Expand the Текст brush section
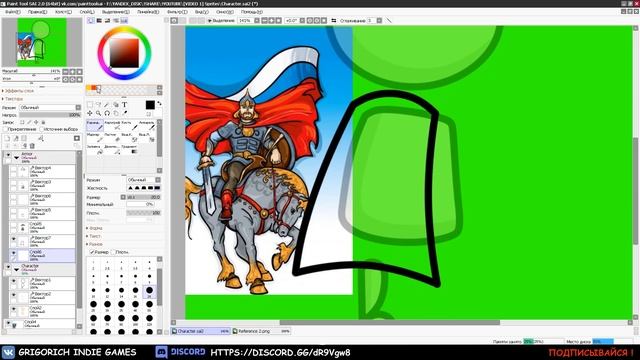The height and width of the screenshot is (360, 640). (x=93, y=236)
